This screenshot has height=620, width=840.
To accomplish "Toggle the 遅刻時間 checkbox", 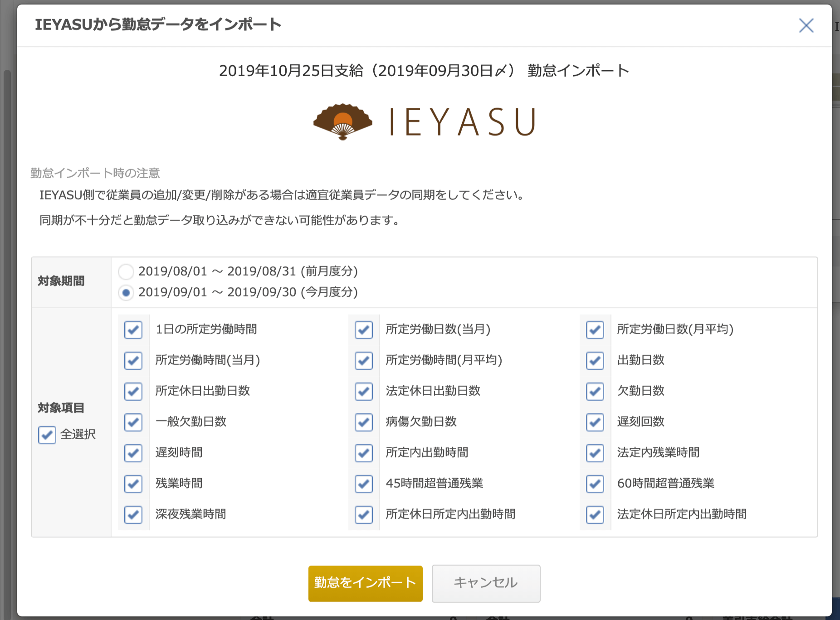I will [x=133, y=453].
